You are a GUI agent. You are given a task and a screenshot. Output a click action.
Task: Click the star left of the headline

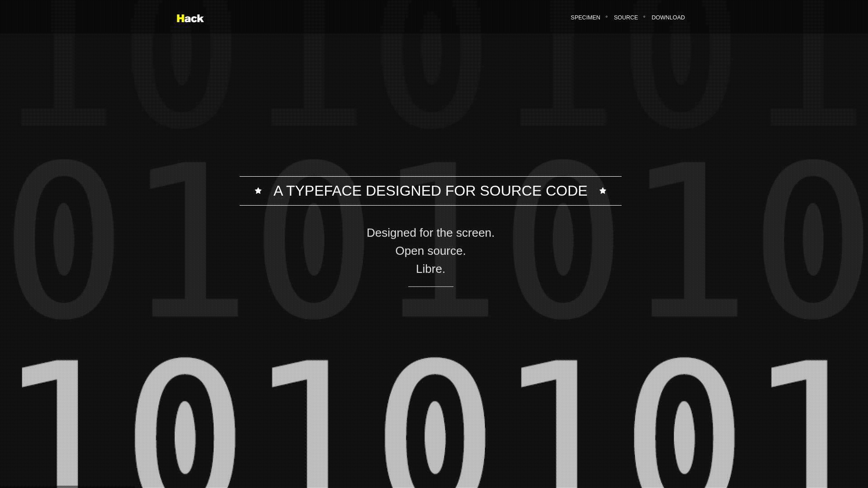[258, 191]
